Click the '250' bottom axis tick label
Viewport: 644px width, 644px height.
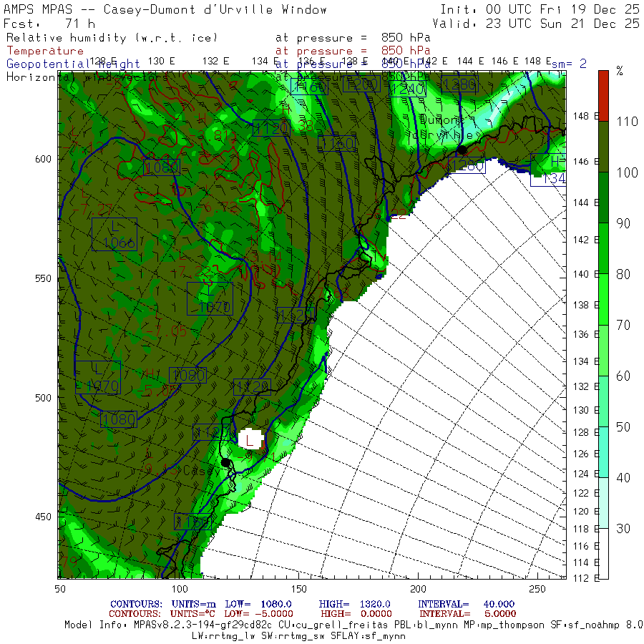click(537, 589)
